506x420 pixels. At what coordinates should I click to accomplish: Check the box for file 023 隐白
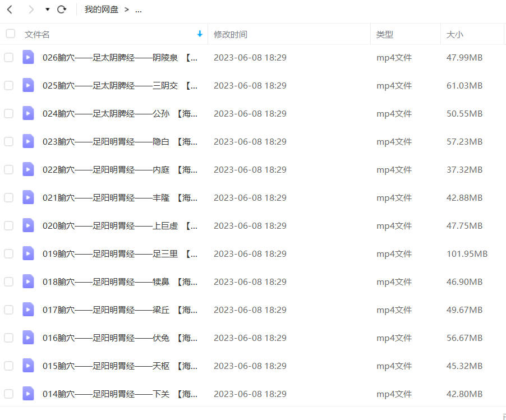[9, 142]
